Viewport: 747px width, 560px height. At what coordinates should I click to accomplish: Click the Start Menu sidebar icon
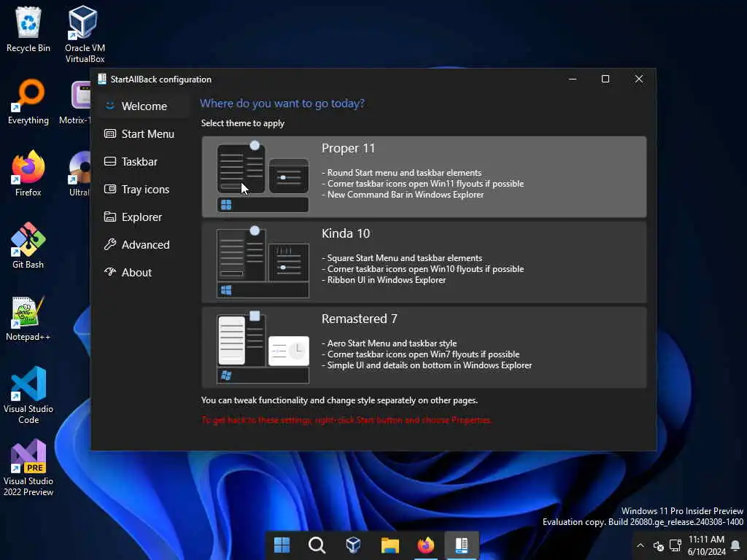110,134
